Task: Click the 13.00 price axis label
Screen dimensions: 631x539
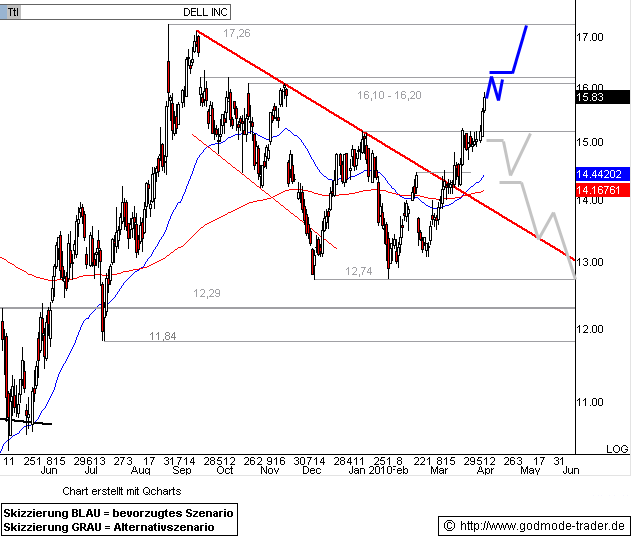Action: click(x=590, y=262)
